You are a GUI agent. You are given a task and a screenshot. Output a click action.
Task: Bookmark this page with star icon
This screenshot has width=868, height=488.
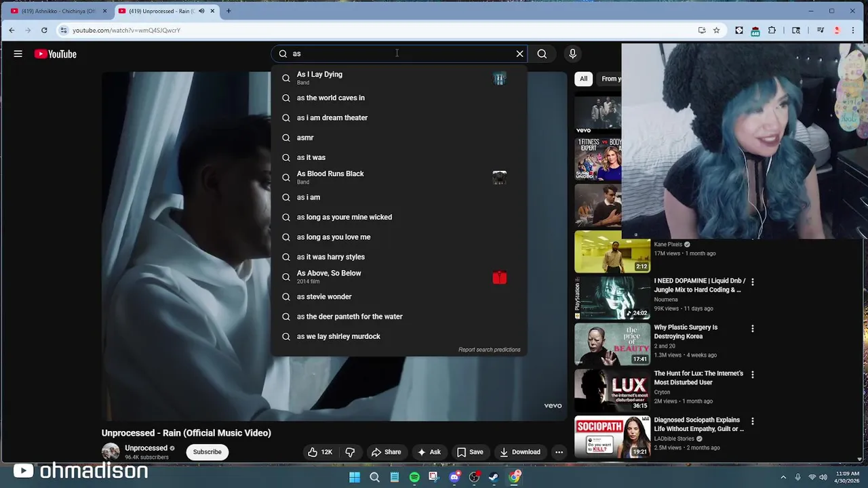716,30
